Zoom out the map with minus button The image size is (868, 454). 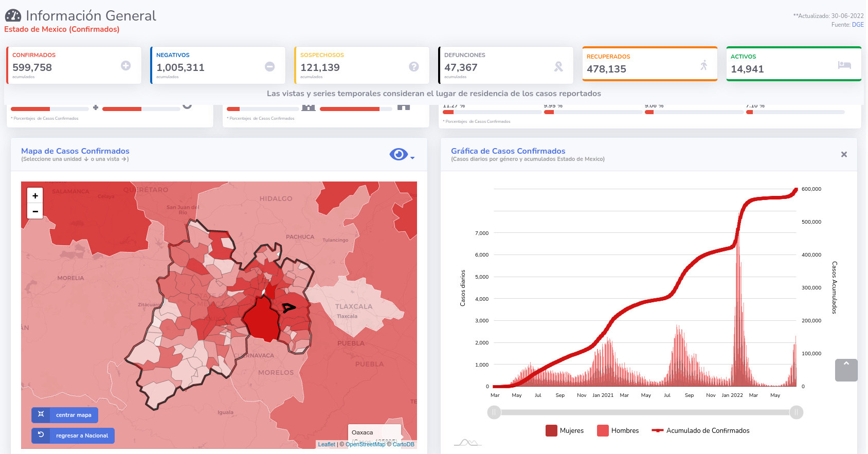point(35,211)
